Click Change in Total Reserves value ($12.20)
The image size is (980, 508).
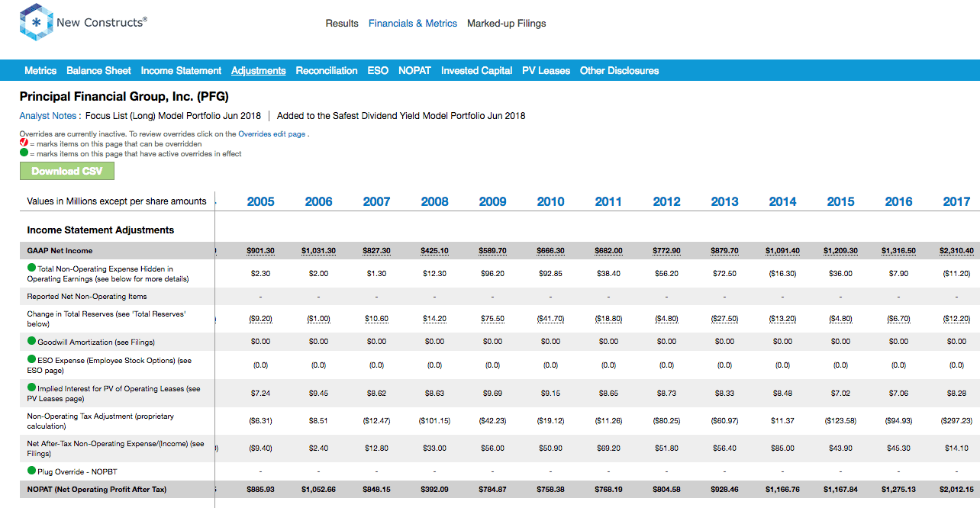956,319
